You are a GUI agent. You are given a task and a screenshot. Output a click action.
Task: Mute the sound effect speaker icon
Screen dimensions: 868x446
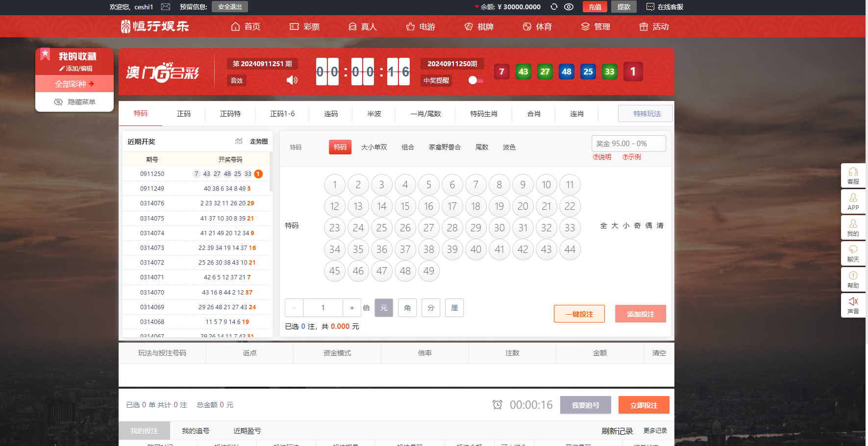(292, 80)
